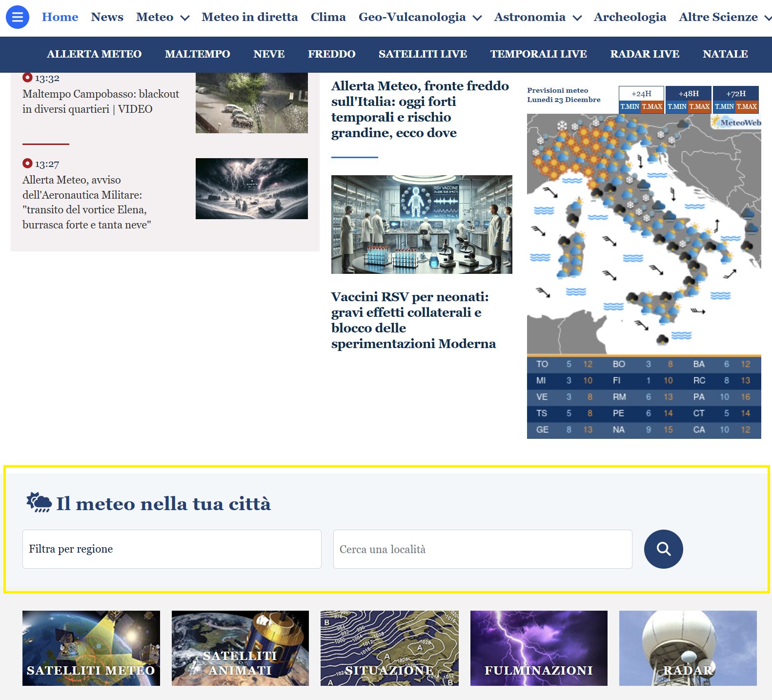The image size is (772, 700).
Task: Select the +48H forecast tab
Action: [689, 93]
